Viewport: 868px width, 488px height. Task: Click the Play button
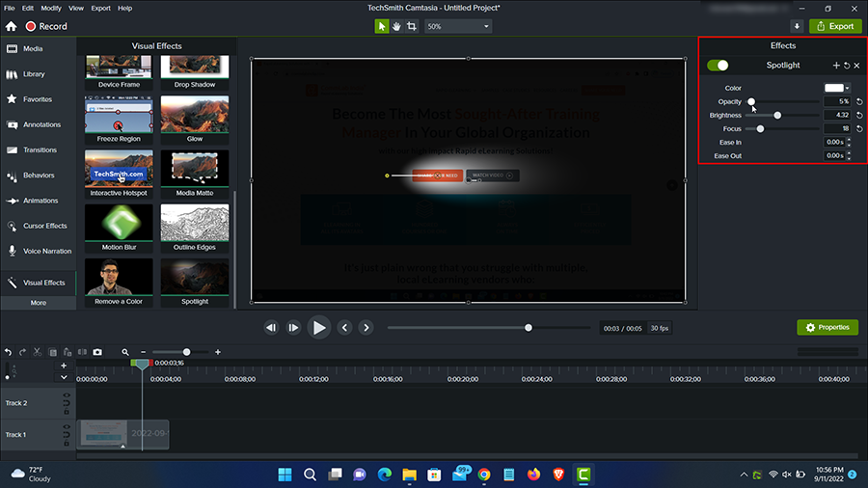tap(319, 328)
